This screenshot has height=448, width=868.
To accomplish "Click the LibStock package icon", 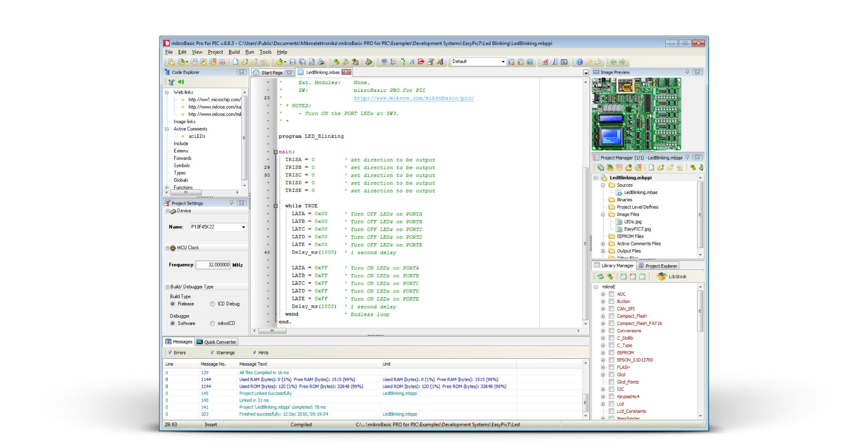I will (x=662, y=277).
